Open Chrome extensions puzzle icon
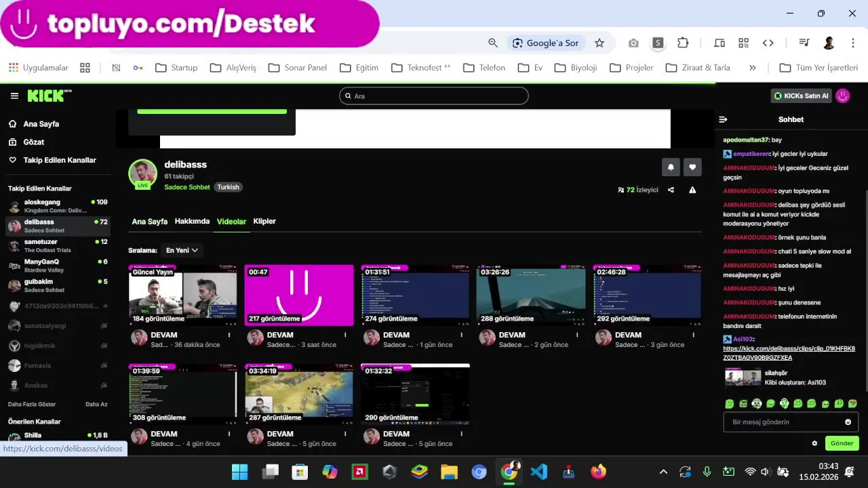Screen dimensions: 868x488 (683, 43)
